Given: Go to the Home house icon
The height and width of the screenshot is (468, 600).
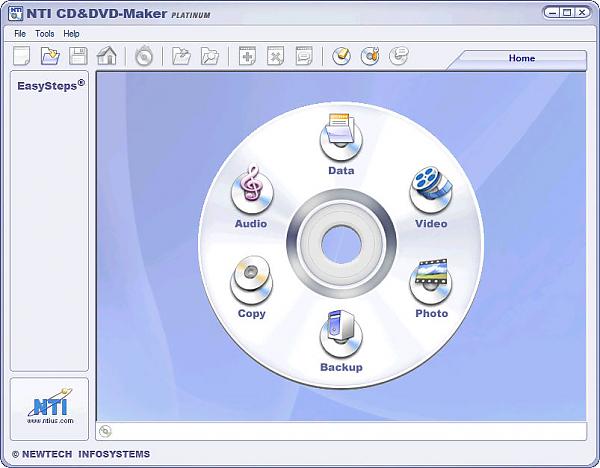Looking at the screenshot, I should (x=107, y=56).
